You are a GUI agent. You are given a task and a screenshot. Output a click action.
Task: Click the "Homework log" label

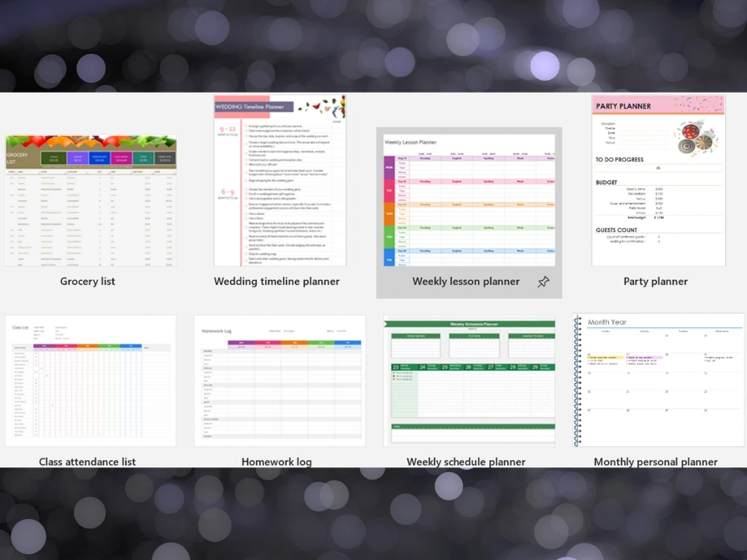tap(277, 461)
